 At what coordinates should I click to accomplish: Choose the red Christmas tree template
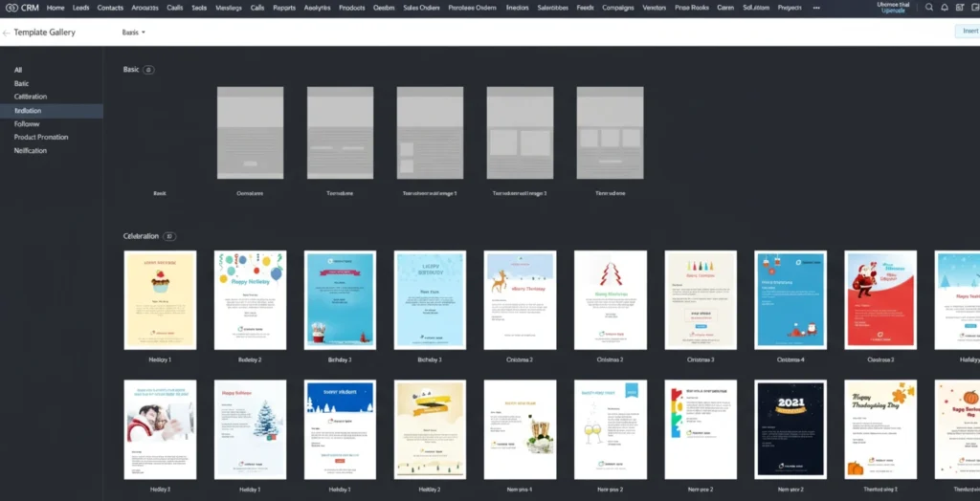point(611,300)
